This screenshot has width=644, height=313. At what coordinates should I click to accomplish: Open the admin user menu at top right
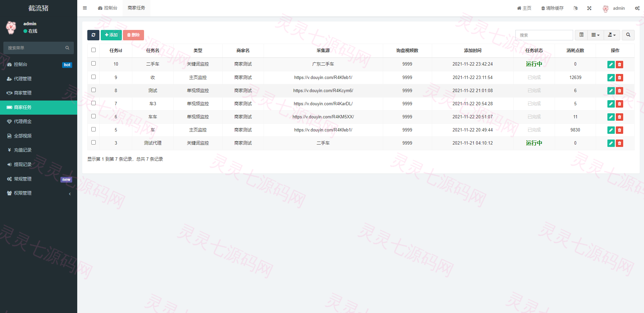[614, 8]
